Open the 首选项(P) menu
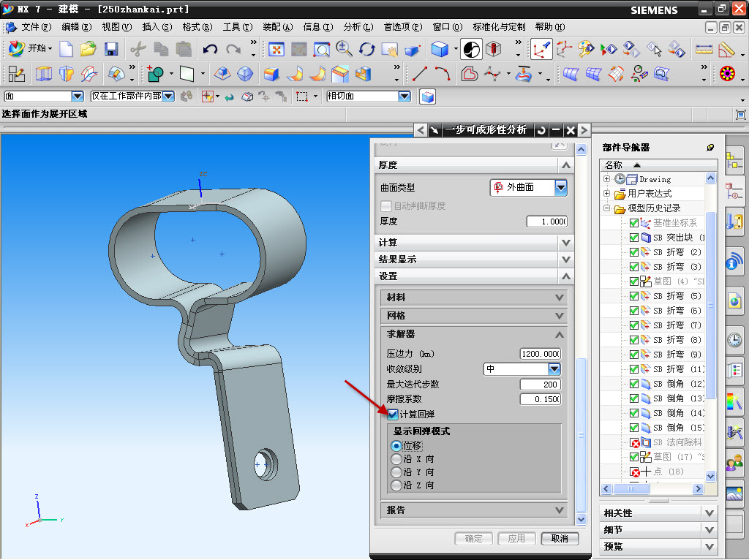Screen dimensions: 749x560 click(x=403, y=27)
